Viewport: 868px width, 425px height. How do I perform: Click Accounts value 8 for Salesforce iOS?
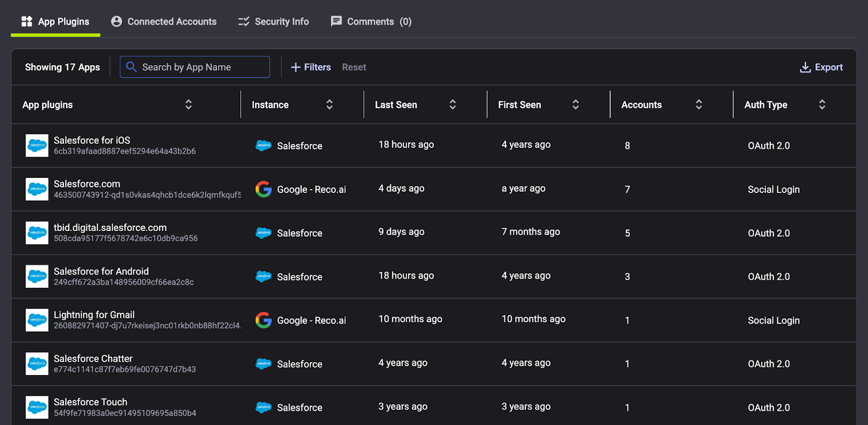628,145
